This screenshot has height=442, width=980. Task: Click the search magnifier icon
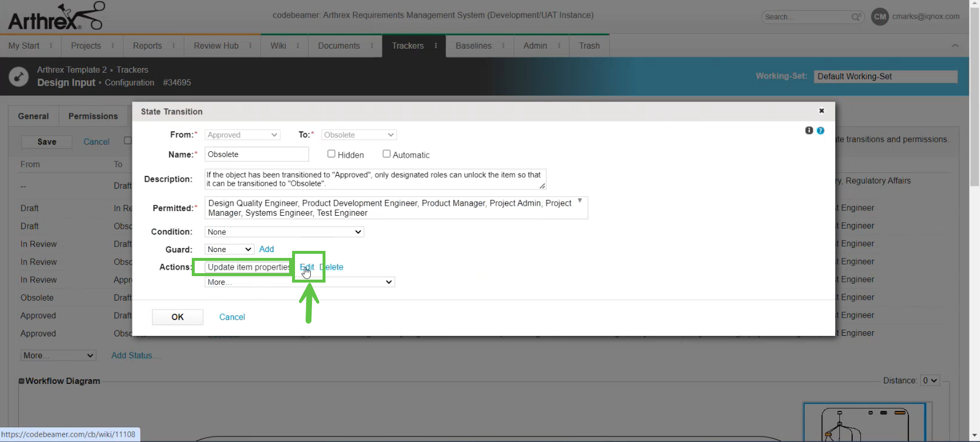click(x=856, y=17)
